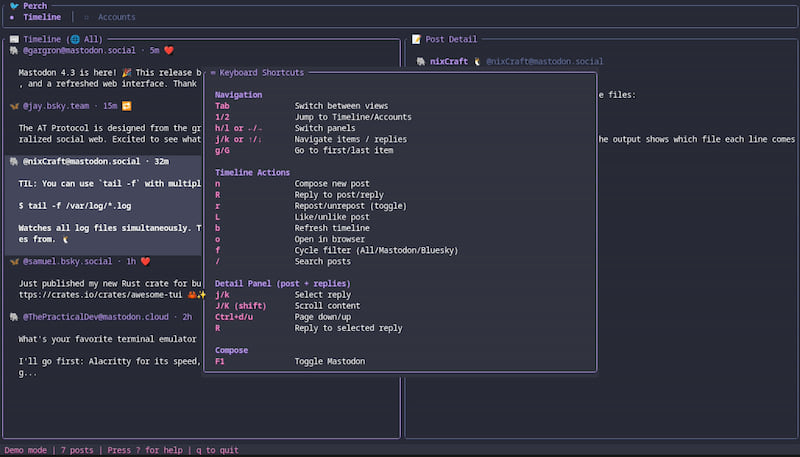Click the 'Navigation' section heading
800x457 pixels.
pyautogui.click(x=238, y=95)
